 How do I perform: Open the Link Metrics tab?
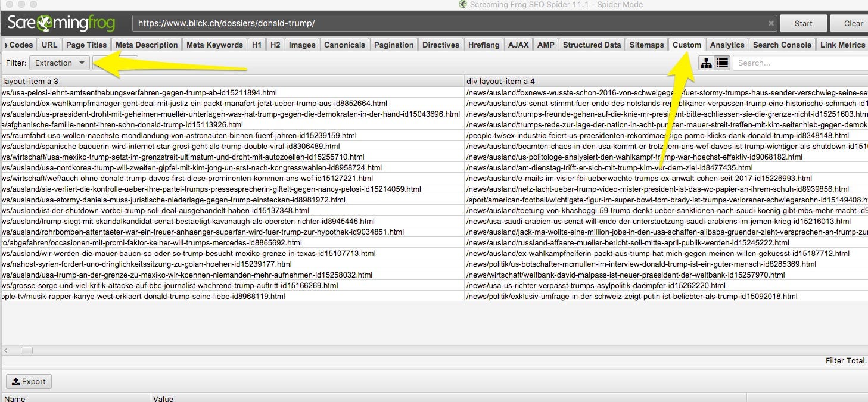click(842, 45)
